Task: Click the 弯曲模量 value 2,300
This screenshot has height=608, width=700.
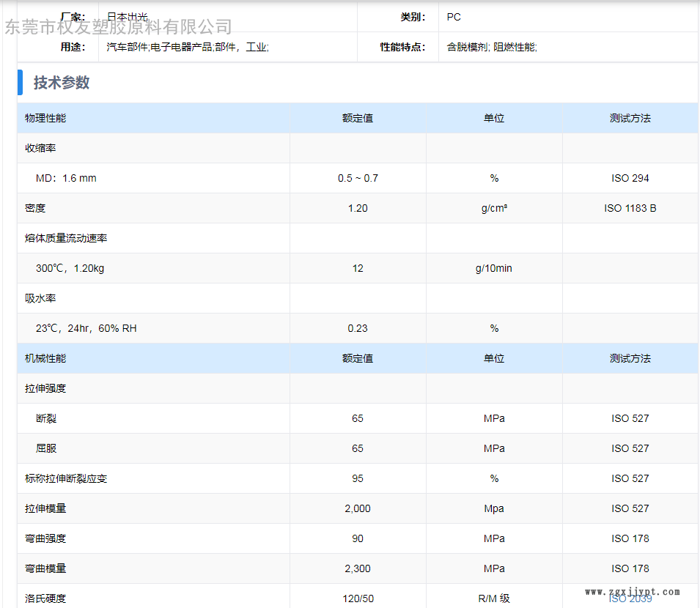Action: (358, 568)
